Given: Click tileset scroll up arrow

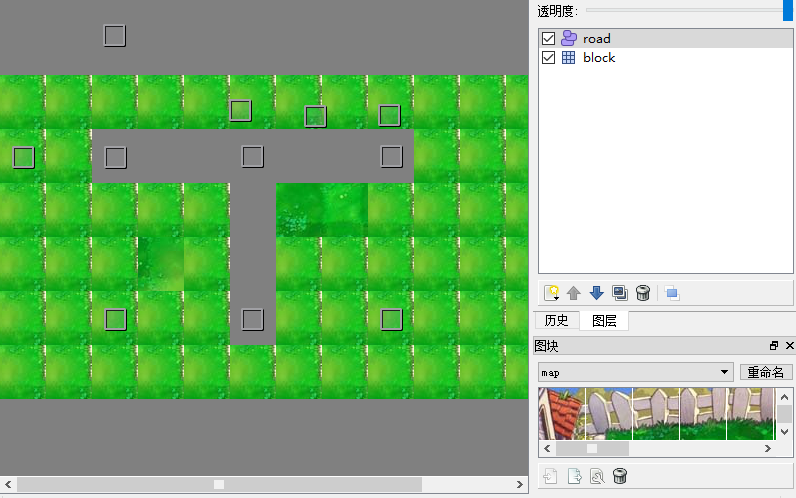Looking at the screenshot, I should point(784,397).
